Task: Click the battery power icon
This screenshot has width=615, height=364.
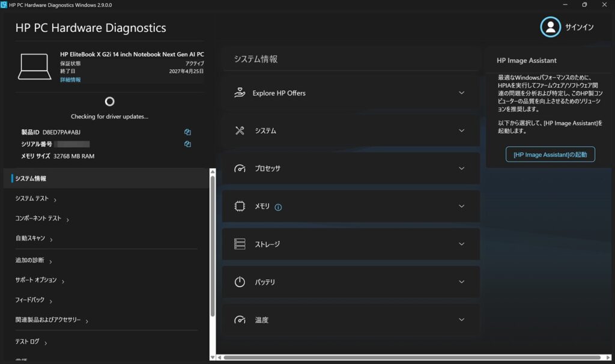Action: [x=240, y=282]
